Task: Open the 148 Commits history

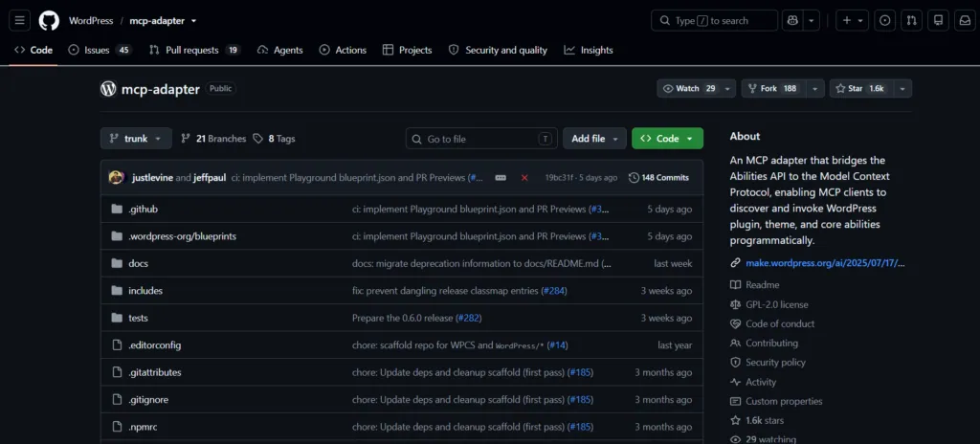Action: (x=658, y=178)
